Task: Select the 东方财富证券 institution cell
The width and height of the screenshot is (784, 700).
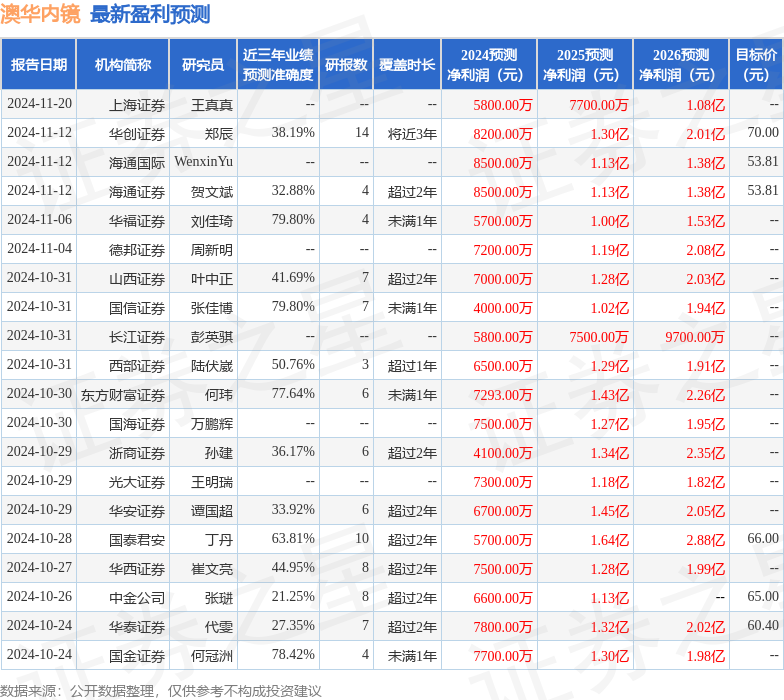Action: pos(122,395)
